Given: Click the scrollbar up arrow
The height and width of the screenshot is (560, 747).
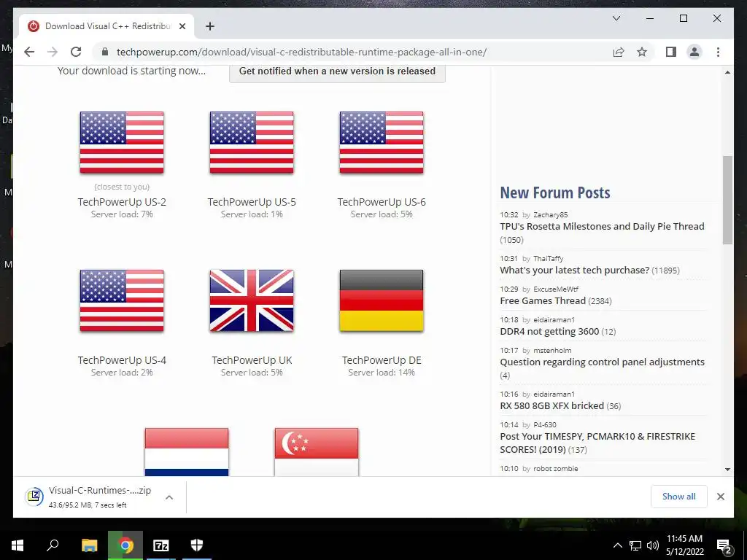Looking at the screenshot, I should [727, 72].
